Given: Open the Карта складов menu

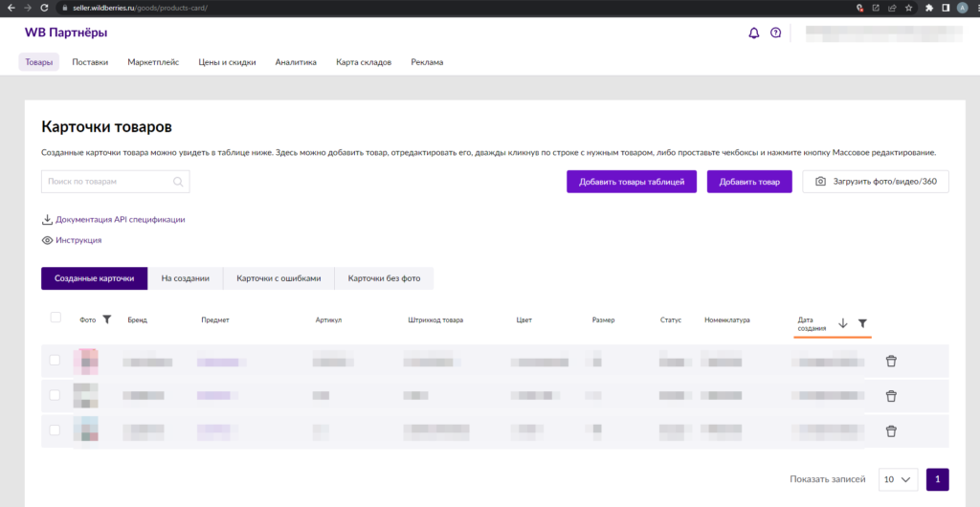Looking at the screenshot, I should pyautogui.click(x=364, y=62).
